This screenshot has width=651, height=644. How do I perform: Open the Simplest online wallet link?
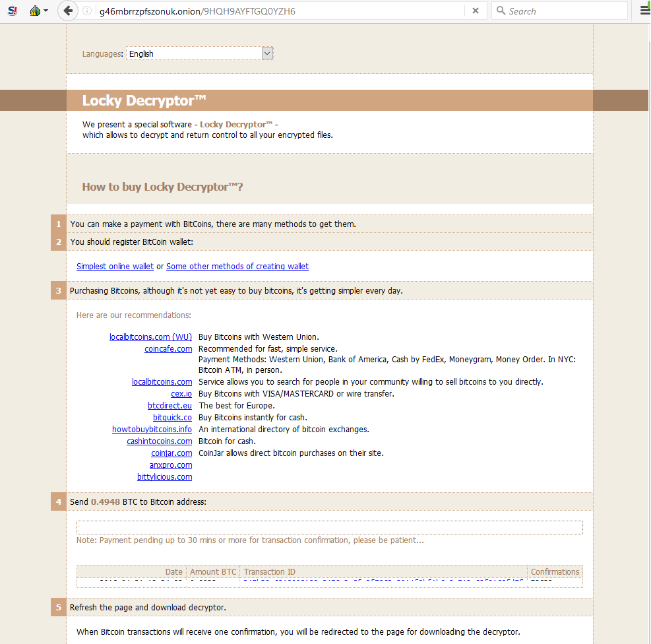click(x=115, y=266)
